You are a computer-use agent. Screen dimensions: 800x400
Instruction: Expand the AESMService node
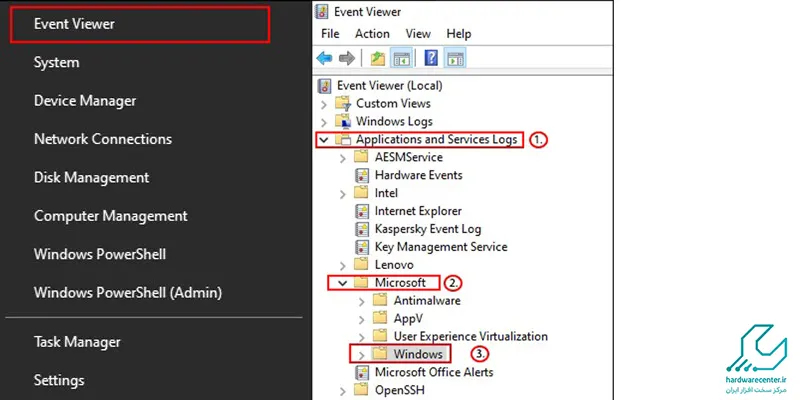pos(343,158)
